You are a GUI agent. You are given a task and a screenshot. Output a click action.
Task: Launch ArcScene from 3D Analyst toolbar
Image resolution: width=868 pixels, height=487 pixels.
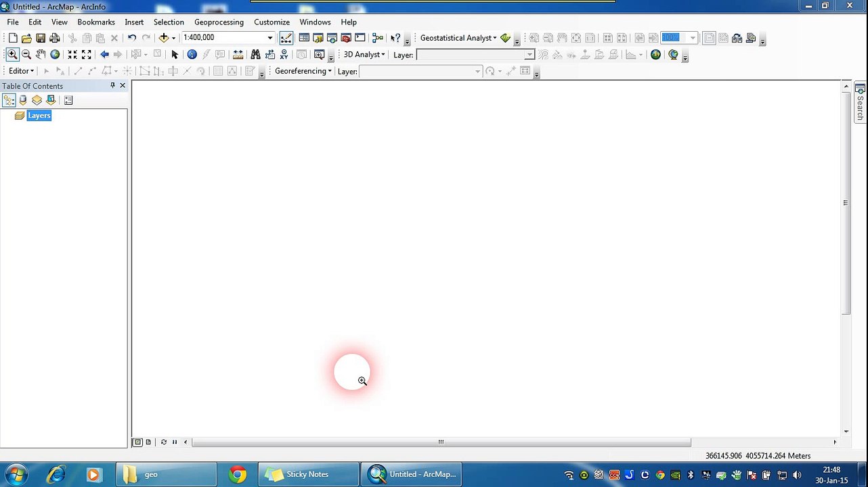[673, 55]
